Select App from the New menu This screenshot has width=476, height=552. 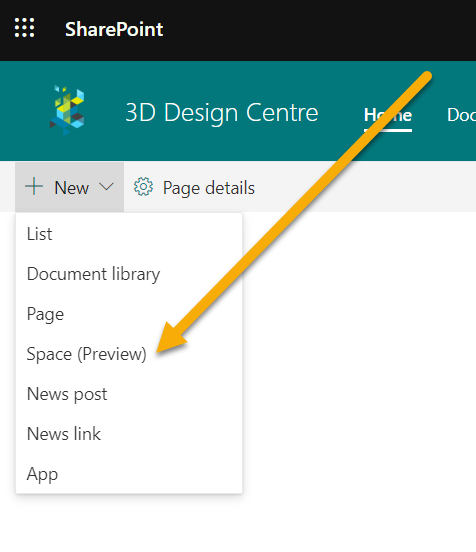129,474
